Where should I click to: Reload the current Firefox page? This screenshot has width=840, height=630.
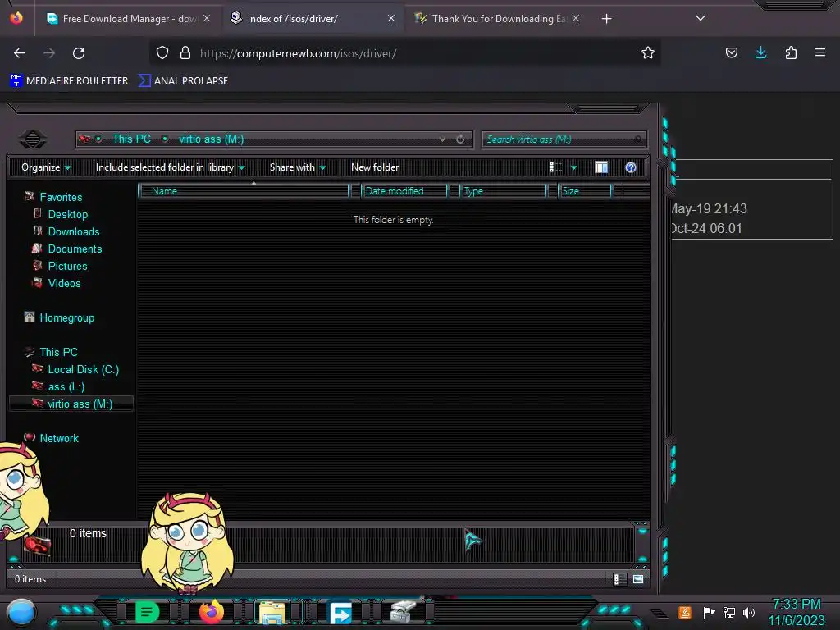[79, 53]
